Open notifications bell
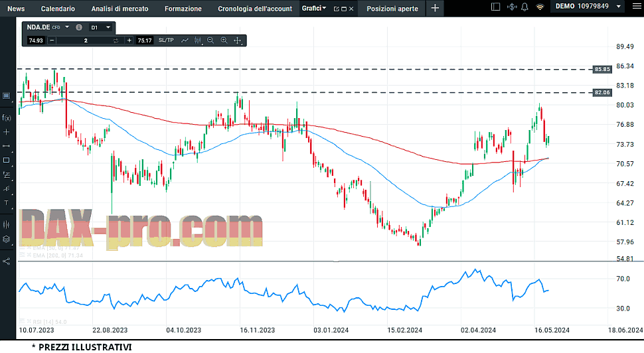Screen dimensions: 644x353 click(524, 7)
